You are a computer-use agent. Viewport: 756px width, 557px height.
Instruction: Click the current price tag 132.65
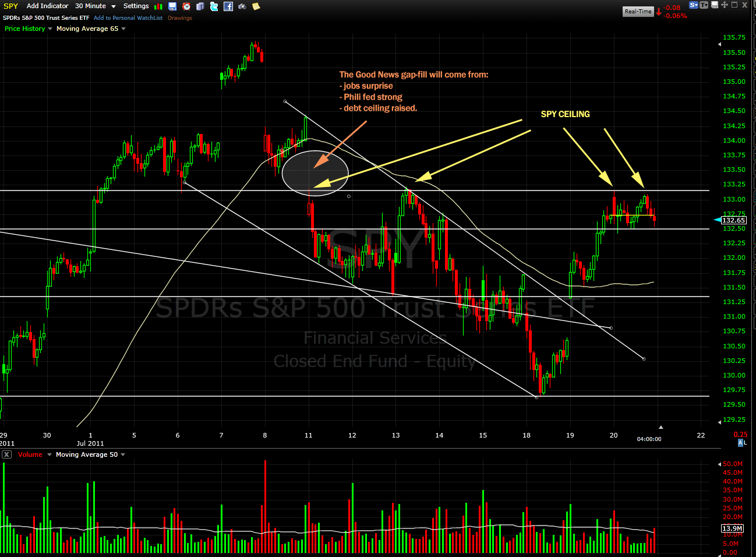coord(733,220)
